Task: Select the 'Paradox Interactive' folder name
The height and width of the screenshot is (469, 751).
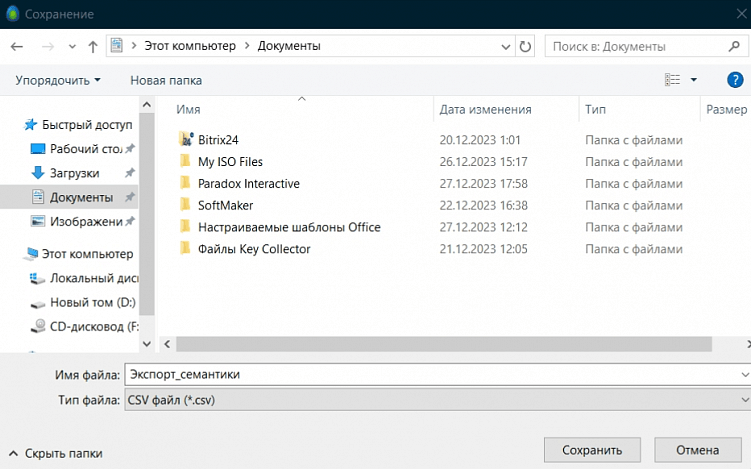Action: (249, 183)
